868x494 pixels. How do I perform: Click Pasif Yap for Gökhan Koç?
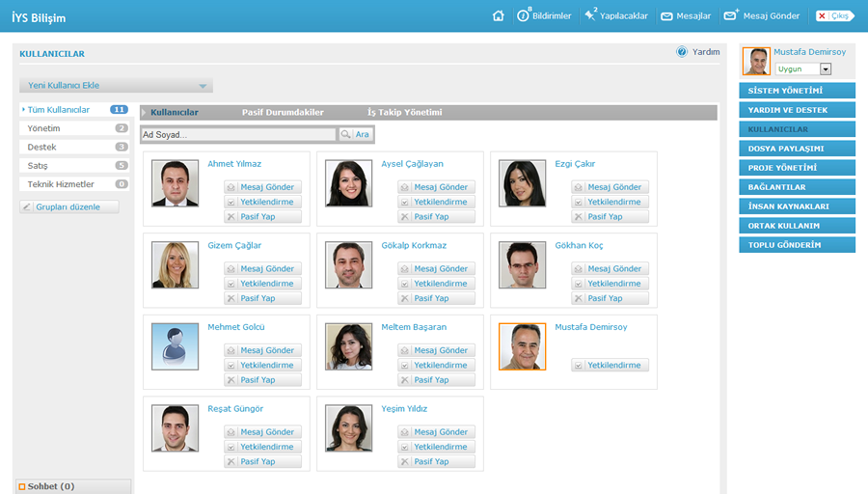pyautogui.click(x=610, y=298)
